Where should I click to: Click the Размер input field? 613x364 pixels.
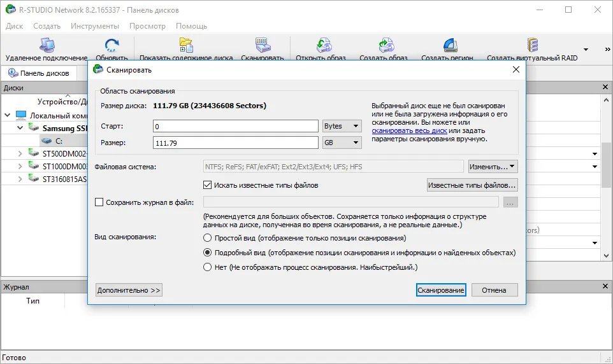pos(236,143)
